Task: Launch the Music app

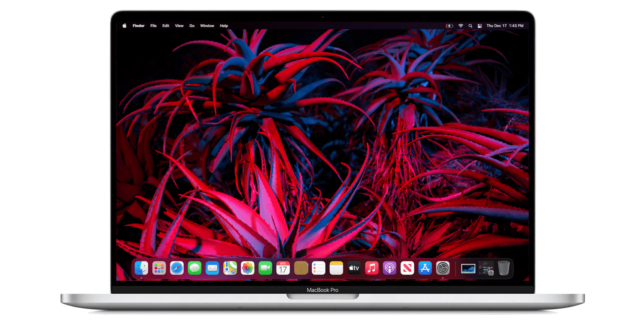Action: (x=372, y=268)
